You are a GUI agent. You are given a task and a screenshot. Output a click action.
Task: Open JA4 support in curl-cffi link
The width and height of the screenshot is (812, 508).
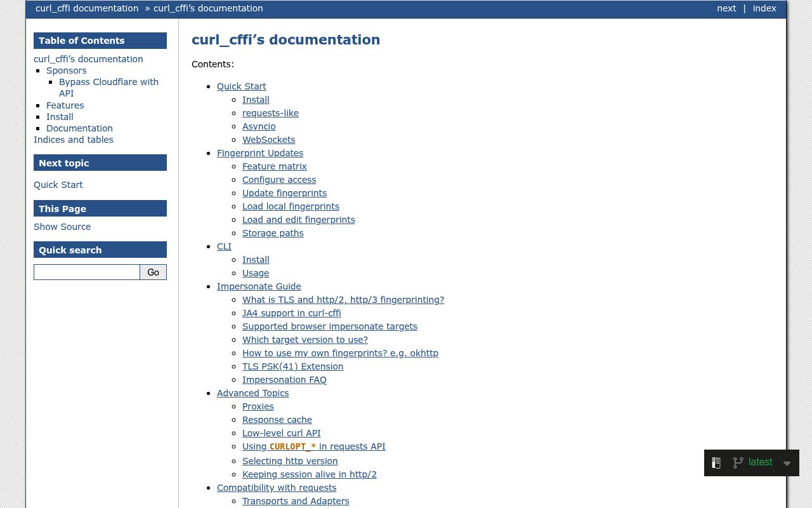[x=292, y=313]
